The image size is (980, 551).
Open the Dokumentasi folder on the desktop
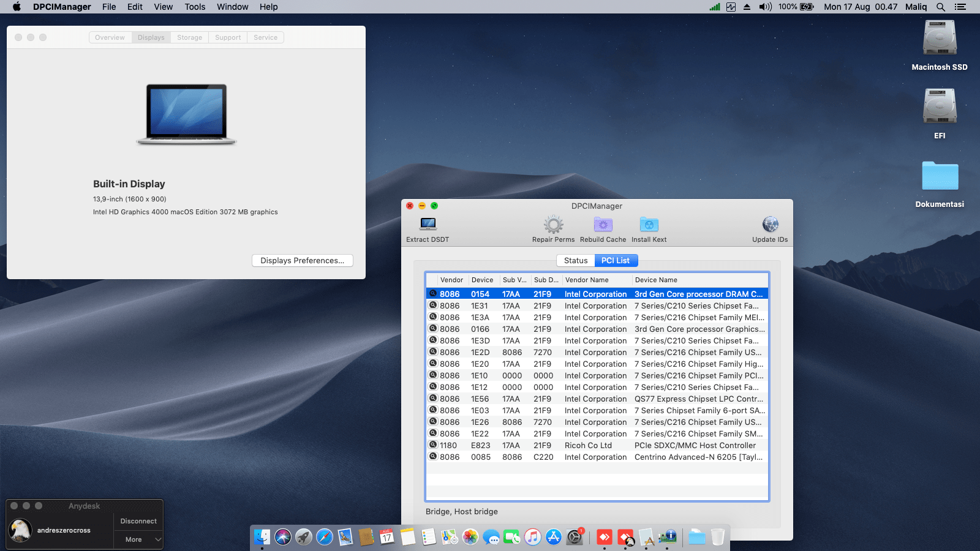point(940,176)
